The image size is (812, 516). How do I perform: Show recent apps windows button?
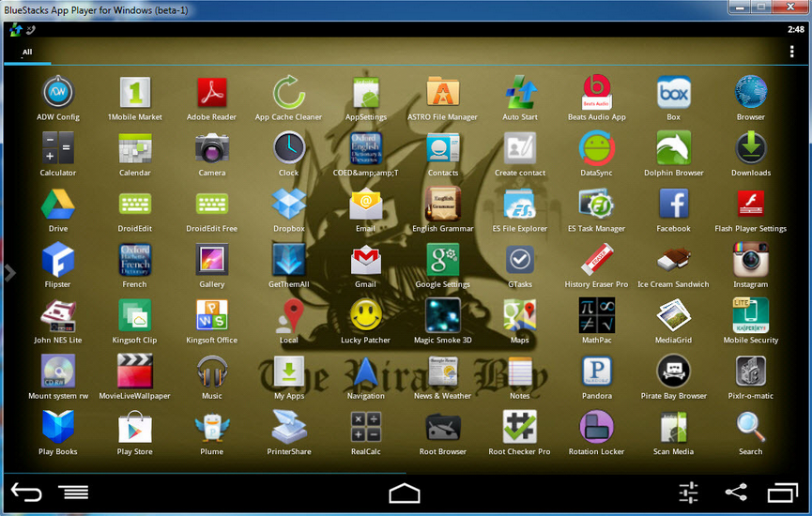click(782, 493)
